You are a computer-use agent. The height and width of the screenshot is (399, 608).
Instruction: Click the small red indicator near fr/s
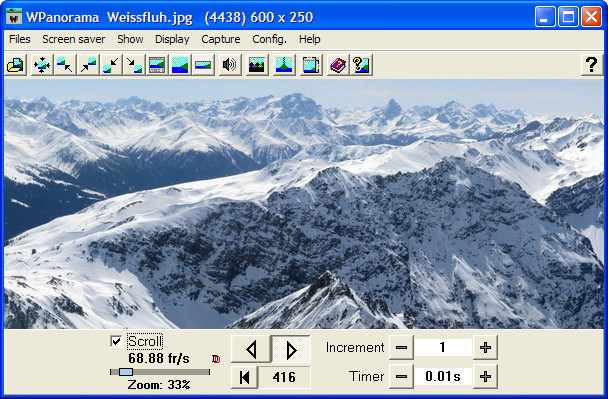tap(216, 359)
